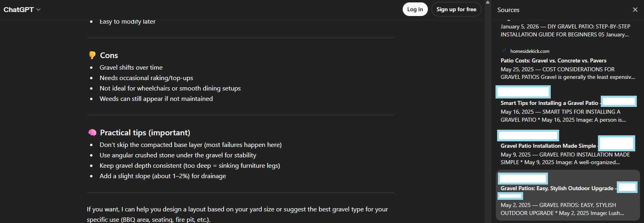644x223 pixels.
Task: Click the May 25, 2025 cost snippet text
Action: (568, 73)
